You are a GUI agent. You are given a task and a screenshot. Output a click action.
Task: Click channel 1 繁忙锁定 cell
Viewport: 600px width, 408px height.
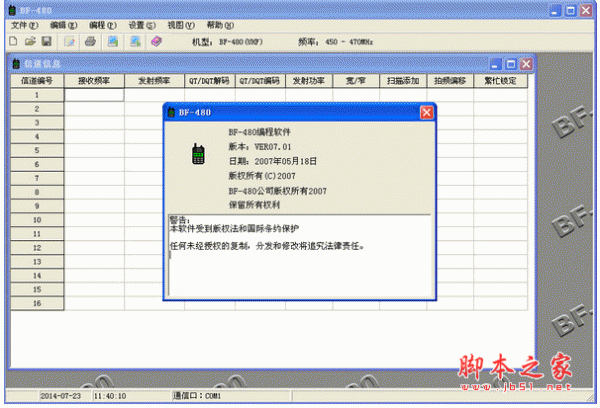[501, 95]
